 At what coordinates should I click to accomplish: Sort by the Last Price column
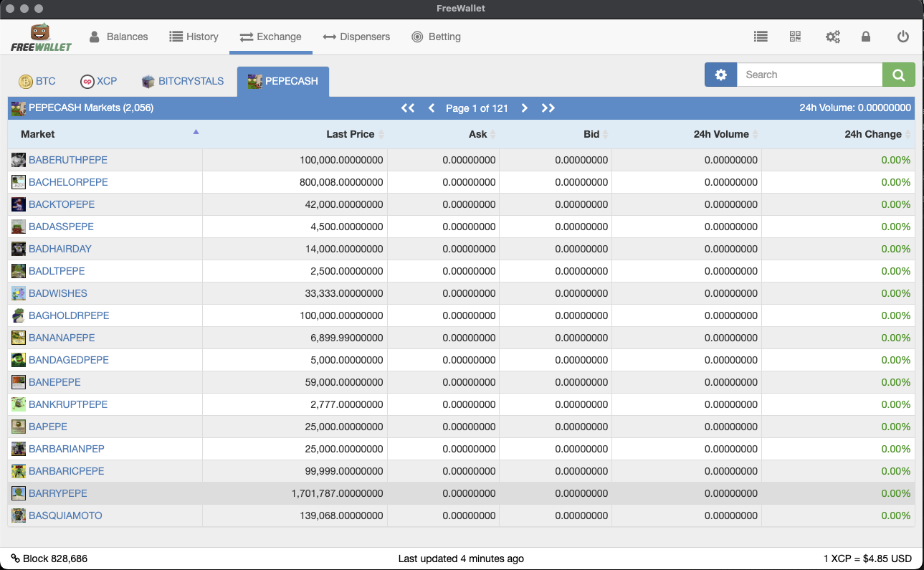[295, 134]
